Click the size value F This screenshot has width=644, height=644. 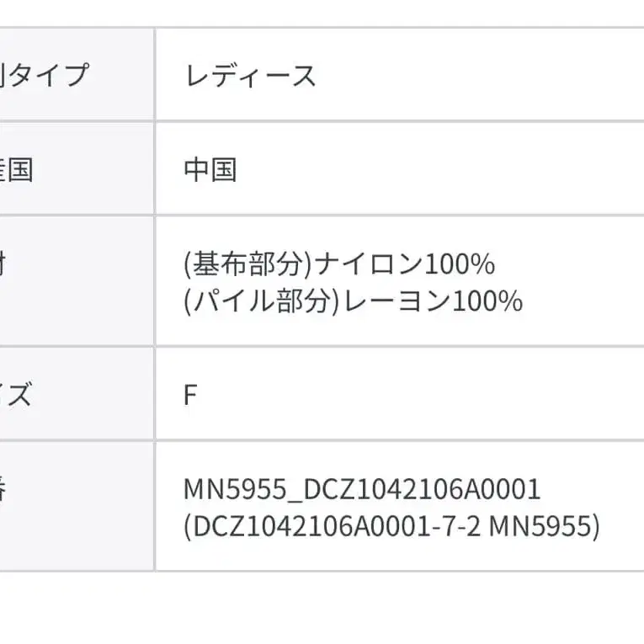190,395
